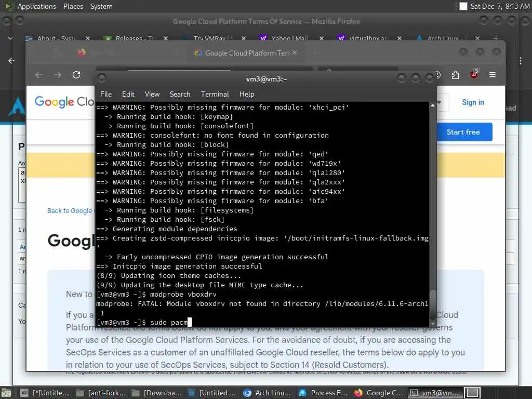Click the Start free button
Image resolution: width=532 pixels, height=399 pixels.
464,132
